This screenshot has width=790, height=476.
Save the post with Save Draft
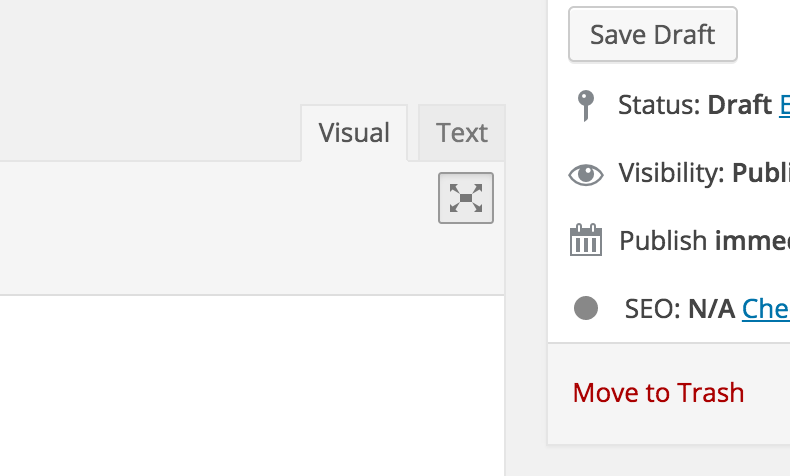point(652,34)
